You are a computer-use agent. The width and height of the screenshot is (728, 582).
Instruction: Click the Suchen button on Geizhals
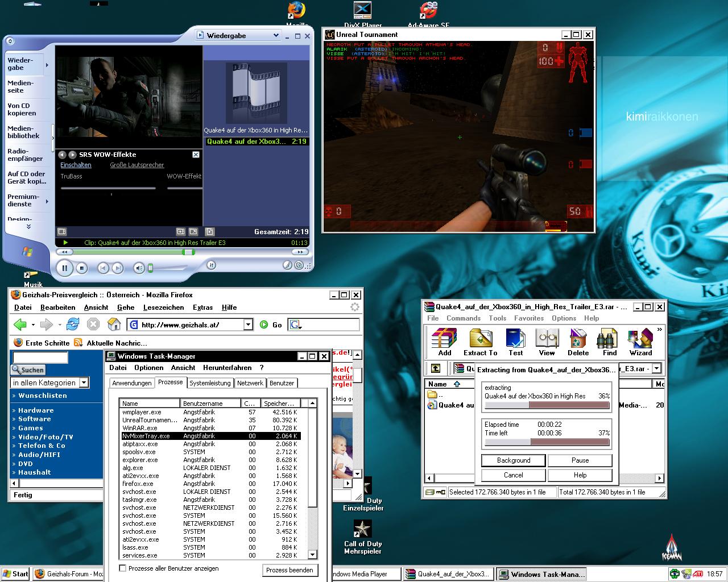[28, 370]
